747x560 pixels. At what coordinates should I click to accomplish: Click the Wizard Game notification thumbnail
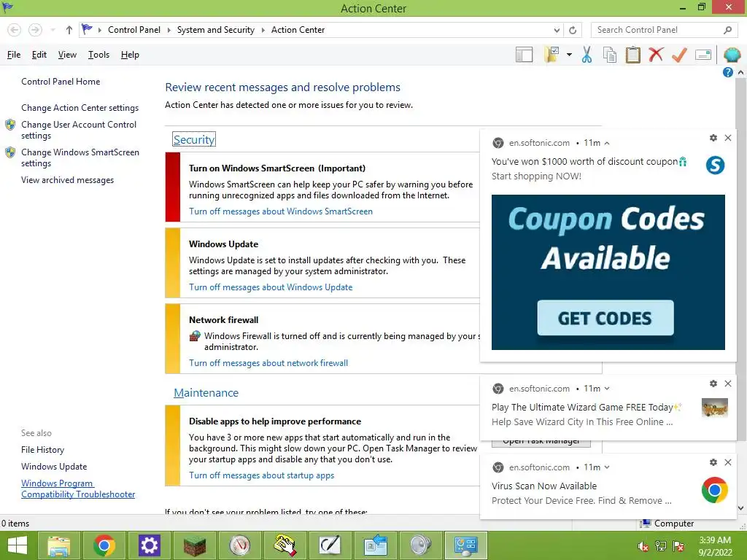pyautogui.click(x=715, y=408)
